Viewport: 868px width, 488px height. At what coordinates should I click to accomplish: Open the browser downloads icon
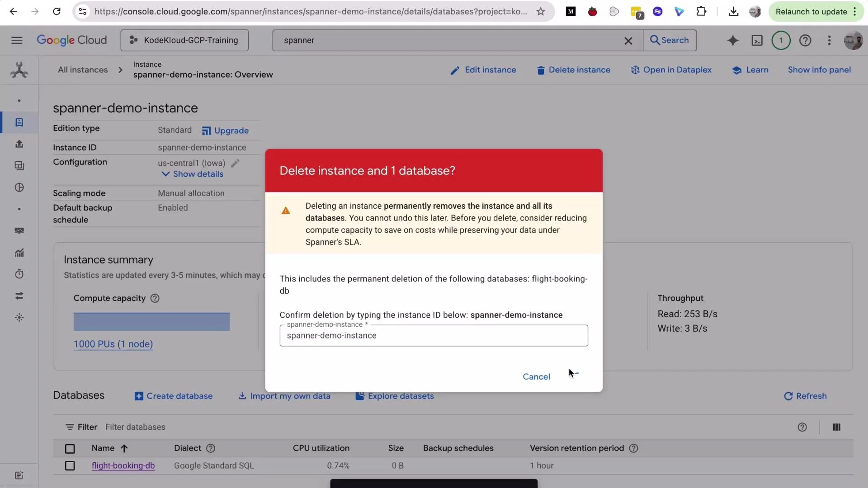(733, 12)
